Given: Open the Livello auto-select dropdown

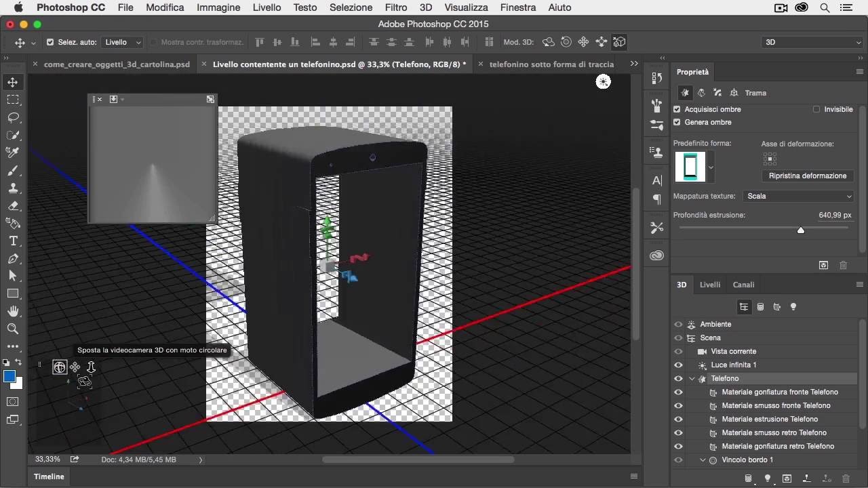Looking at the screenshot, I should 123,42.
